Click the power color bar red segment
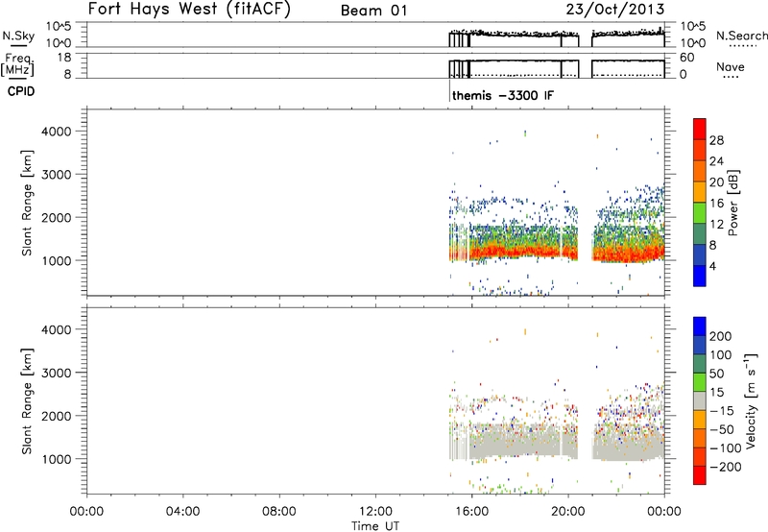The image size is (768, 532). pos(700,129)
